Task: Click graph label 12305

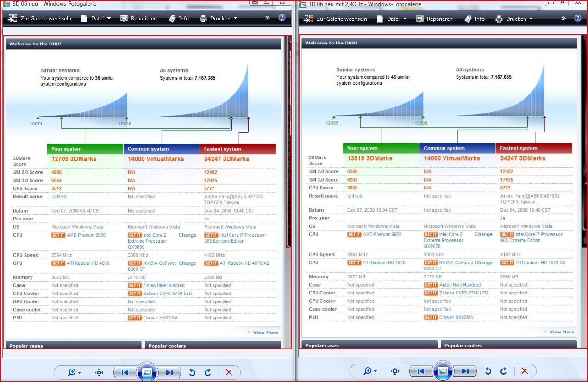Action: coord(332,123)
